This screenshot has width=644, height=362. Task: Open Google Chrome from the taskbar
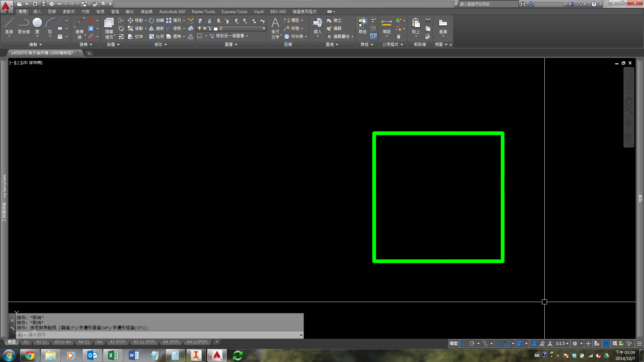coord(30,355)
